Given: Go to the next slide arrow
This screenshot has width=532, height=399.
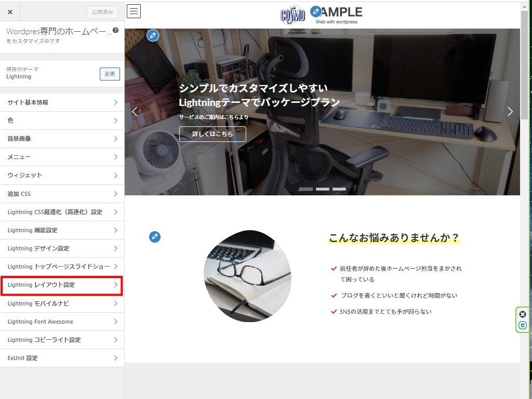Looking at the screenshot, I should pos(510,111).
